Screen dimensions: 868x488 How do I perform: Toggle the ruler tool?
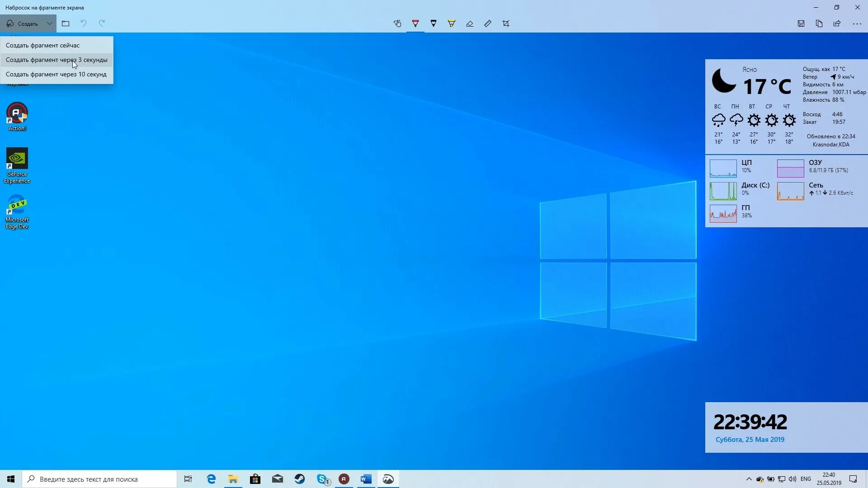488,23
